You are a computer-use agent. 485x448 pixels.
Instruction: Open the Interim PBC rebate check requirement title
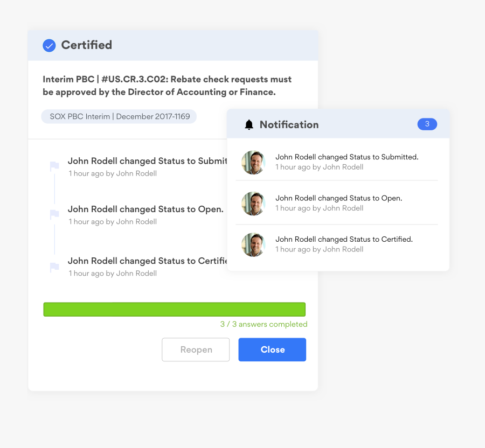pyautogui.click(x=167, y=85)
